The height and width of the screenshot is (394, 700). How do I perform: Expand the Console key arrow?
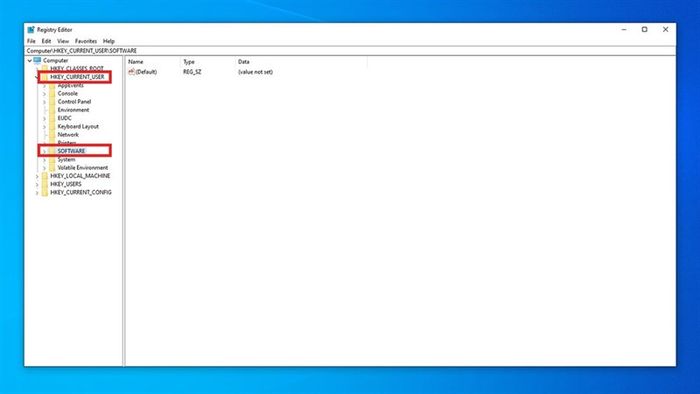(x=44, y=94)
